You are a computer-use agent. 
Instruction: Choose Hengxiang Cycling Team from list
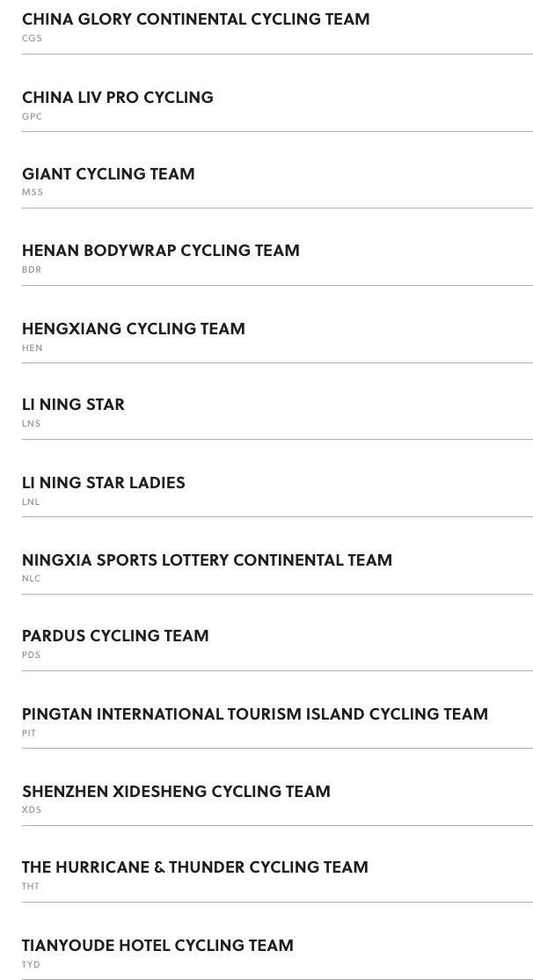[133, 329]
